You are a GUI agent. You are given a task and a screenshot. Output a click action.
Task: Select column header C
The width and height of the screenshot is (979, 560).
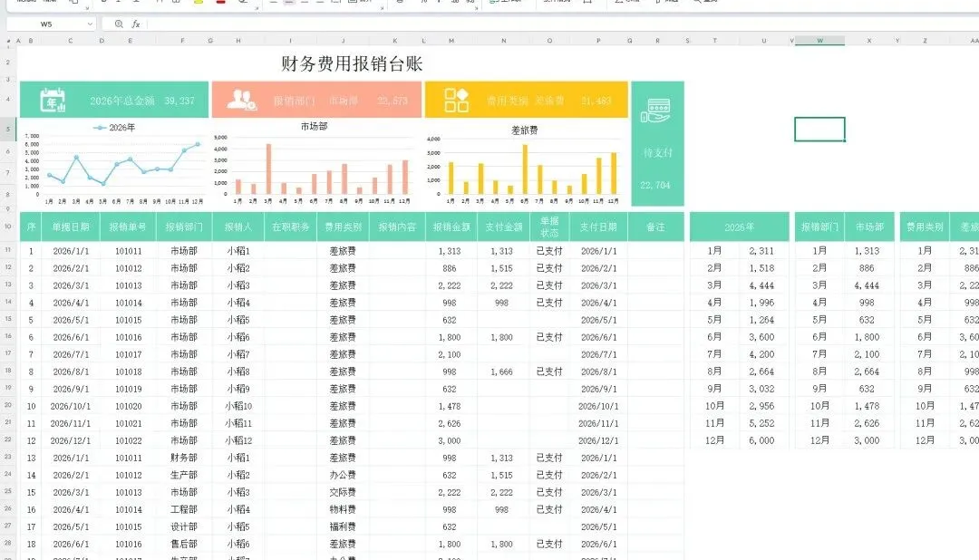[71, 41]
